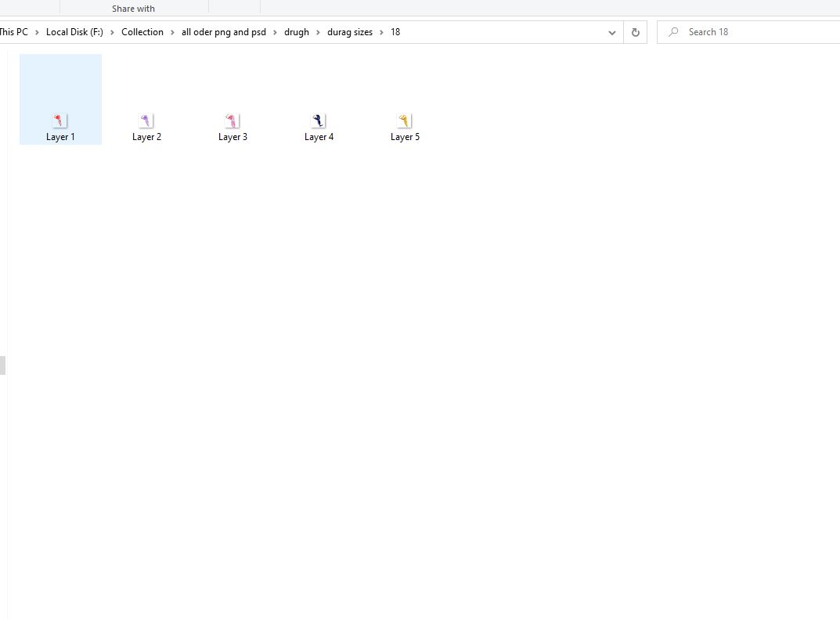Select the Layer 4 navy durag file
Screen dimensions: 840x619
(319, 121)
